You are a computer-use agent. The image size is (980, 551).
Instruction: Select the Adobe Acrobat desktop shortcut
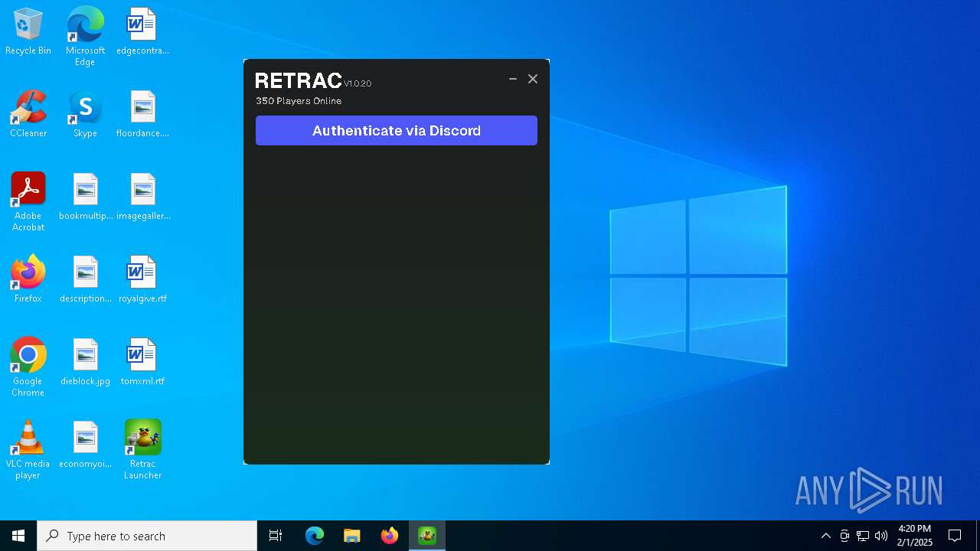(28, 202)
